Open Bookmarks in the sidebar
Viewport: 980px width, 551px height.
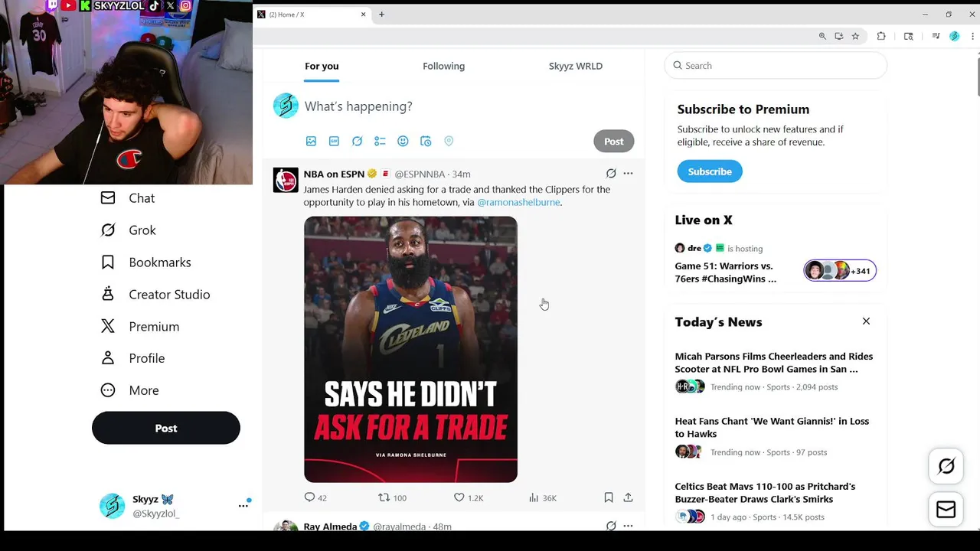tap(145, 262)
